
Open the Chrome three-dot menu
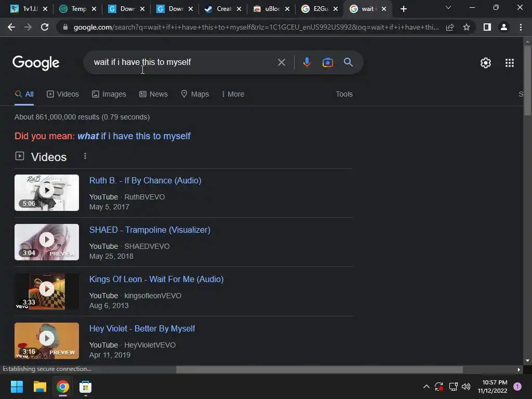pyautogui.click(x=521, y=27)
